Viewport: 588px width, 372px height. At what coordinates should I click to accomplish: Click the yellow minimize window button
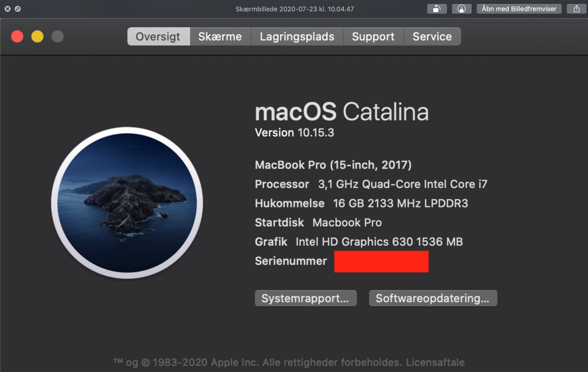pyautogui.click(x=37, y=36)
